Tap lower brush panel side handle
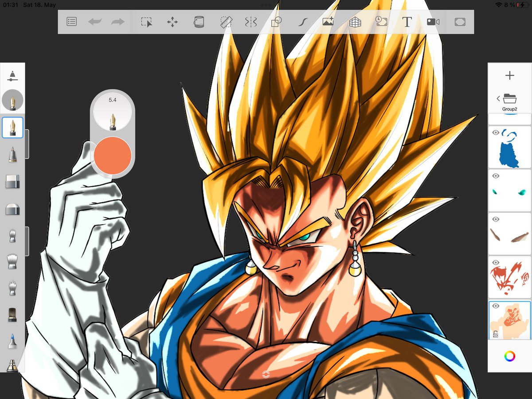 27,241
